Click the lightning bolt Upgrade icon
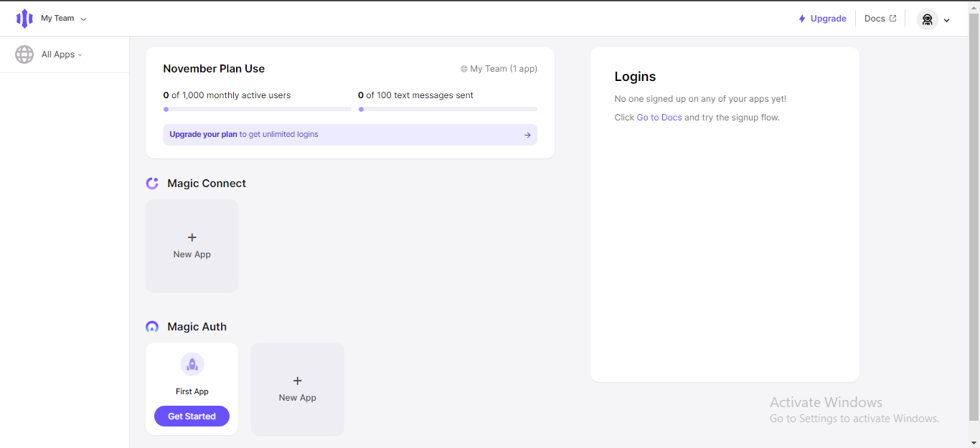Viewport: 980px width, 448px height. click(x=802, y=19)
